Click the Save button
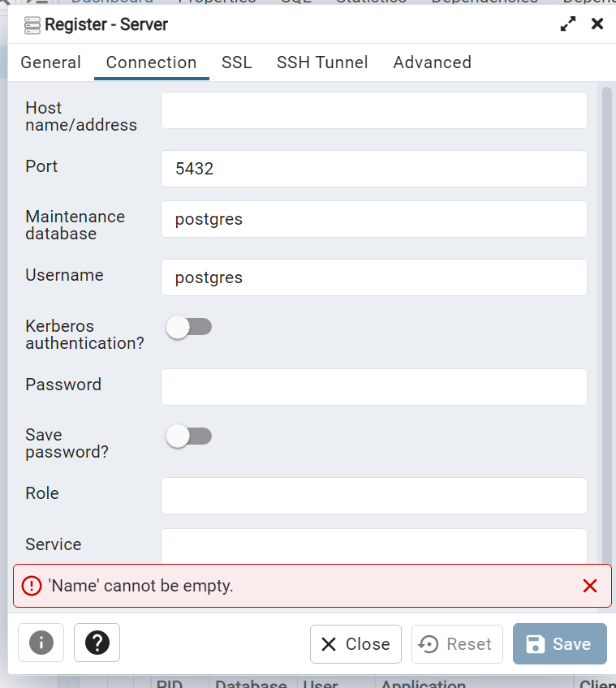The height and width of the screenshot is (688, 616). click(x=559, y=644)
